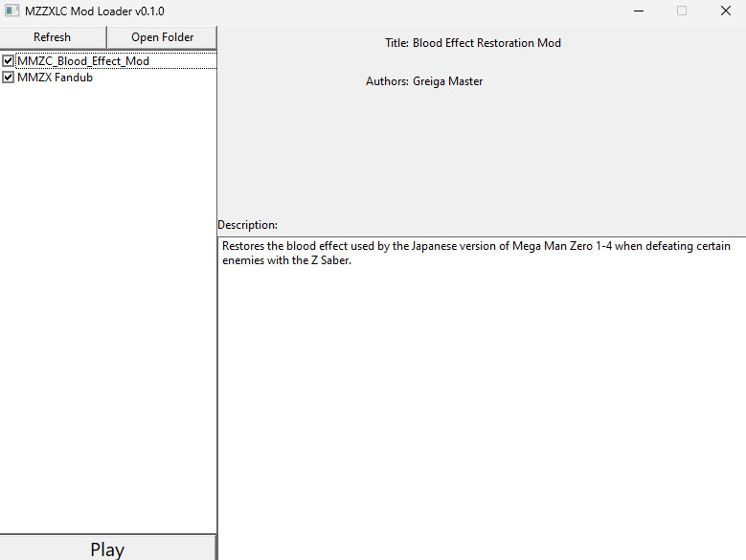This screenshot has width=746, height=560.
Task: Click the Description: label
Action: tap(247, 225)
